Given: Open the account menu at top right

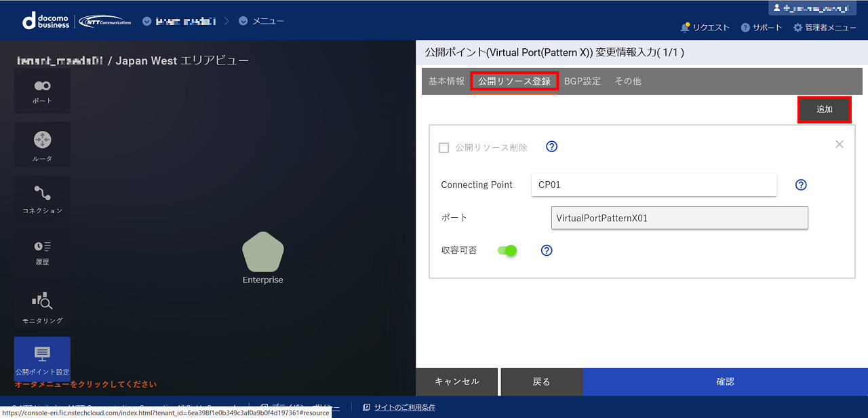Looking at the screenshot, I should (x=811, y=7).
